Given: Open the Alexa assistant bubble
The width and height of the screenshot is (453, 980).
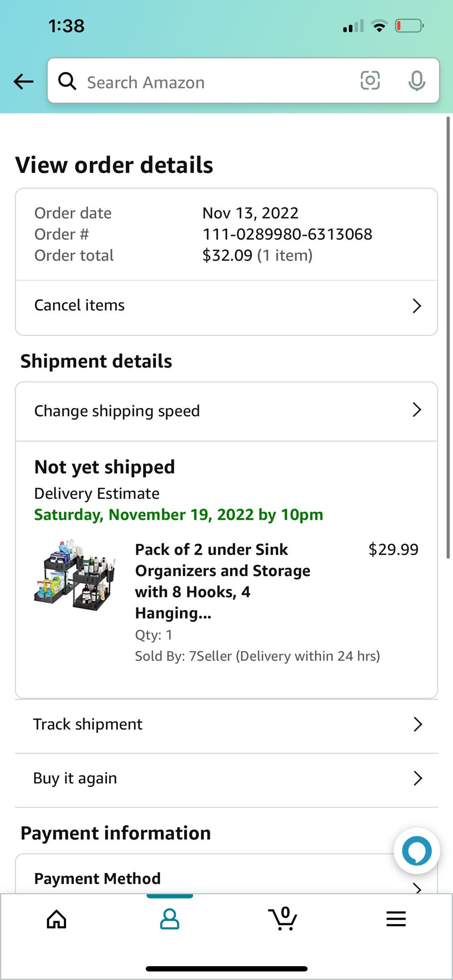Looking at the screenshot, I should click(x=417, y=851).
